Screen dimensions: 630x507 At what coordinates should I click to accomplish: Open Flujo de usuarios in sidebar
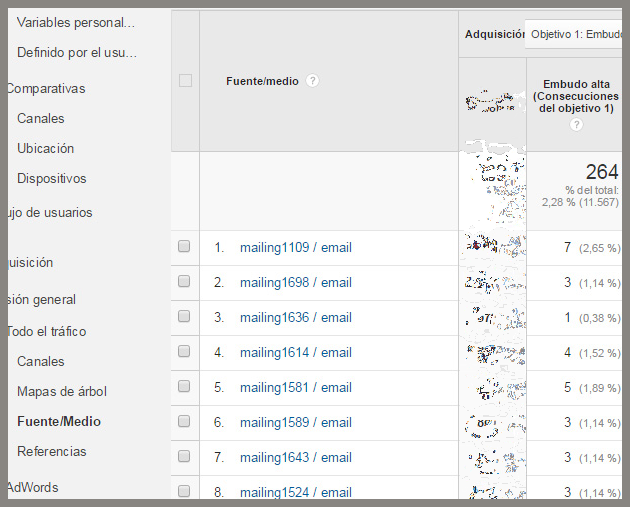[48, 212]
